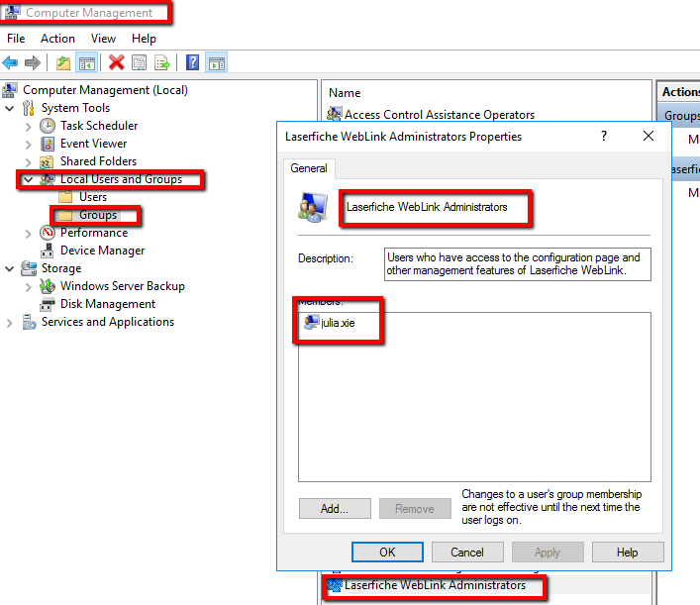This screenshot has height=605, width=700.
Task: Expand the Performance node
Action: coord(28,234)
